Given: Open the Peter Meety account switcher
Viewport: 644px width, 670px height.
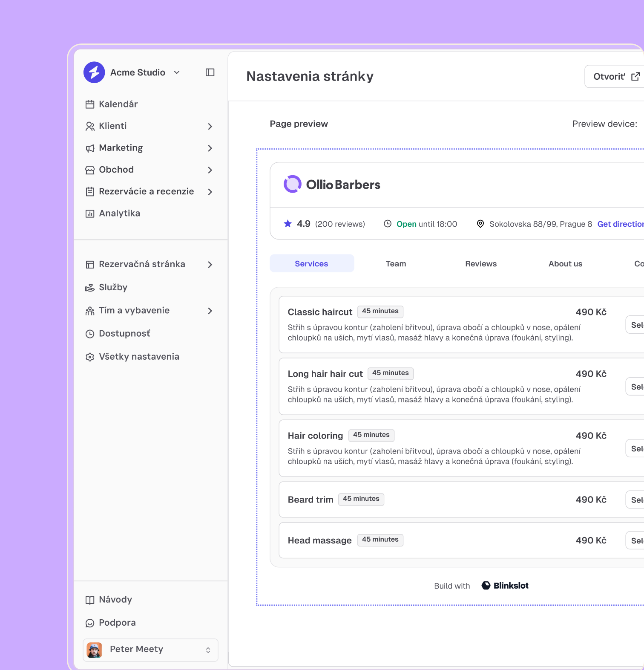Looking at the screenshot, I should click(x=208, y=650).
